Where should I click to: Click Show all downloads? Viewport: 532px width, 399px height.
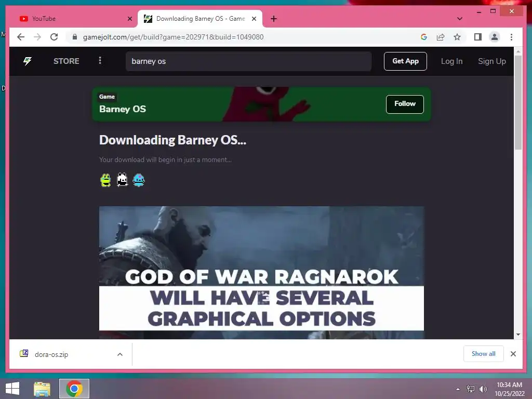click(x=484, y=354)
